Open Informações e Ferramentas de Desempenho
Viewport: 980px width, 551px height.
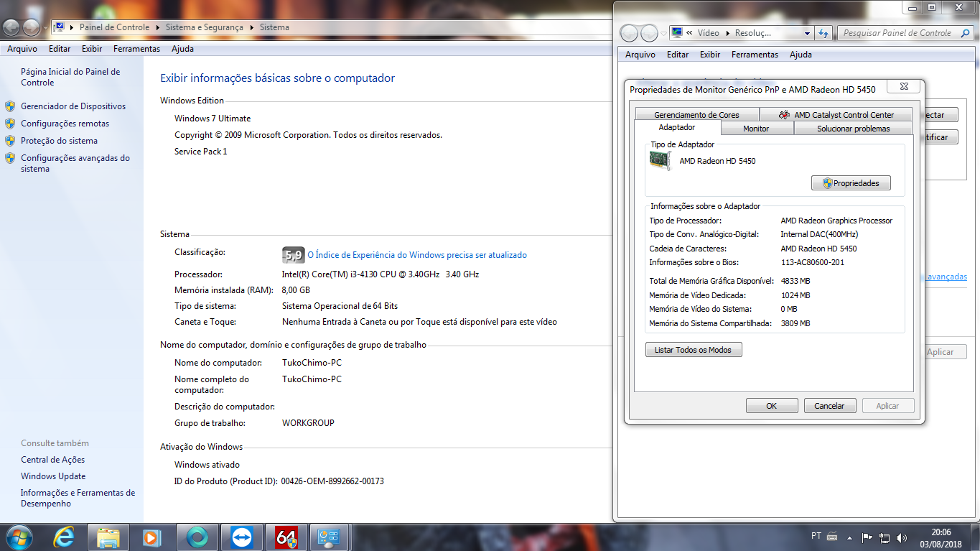coord(78,499)
